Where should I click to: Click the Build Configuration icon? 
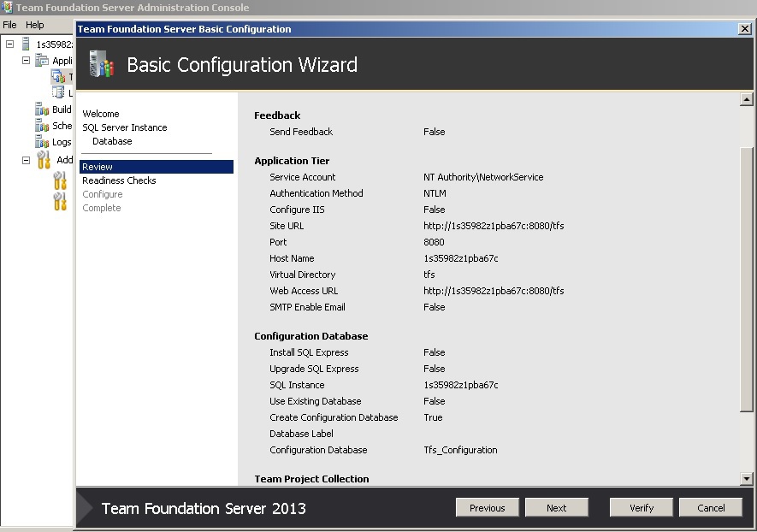pyautogui.click(x=42, y=109)
